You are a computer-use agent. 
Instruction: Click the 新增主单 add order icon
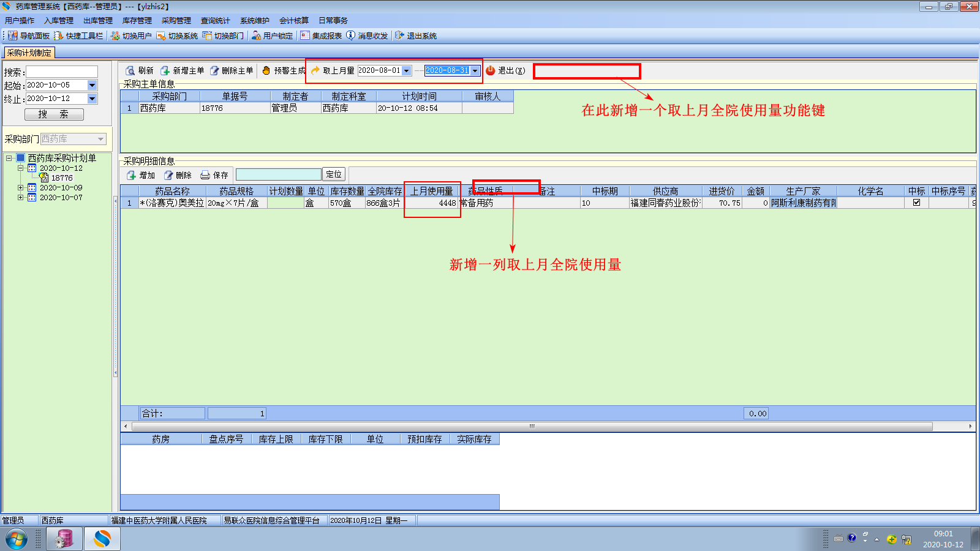[x=165, y=70]
